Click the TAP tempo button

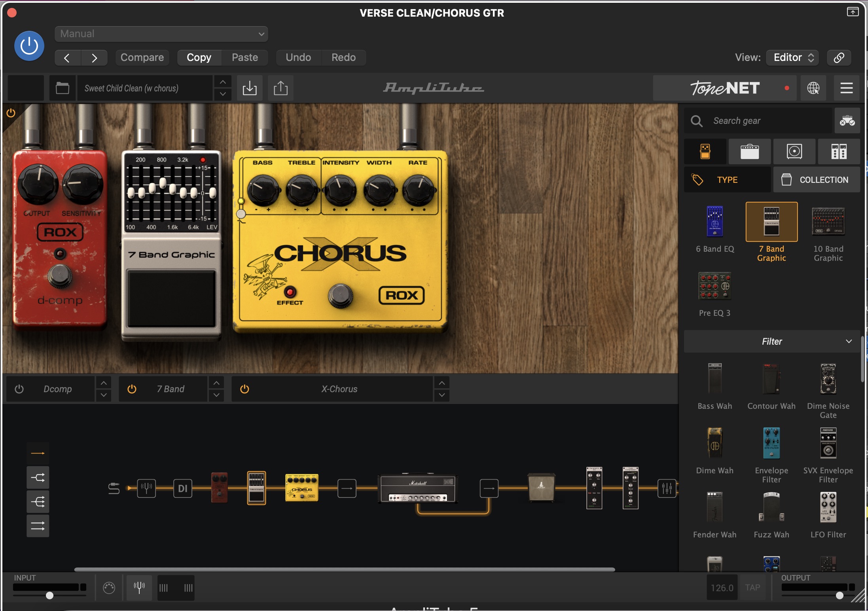tap(752, 588)
